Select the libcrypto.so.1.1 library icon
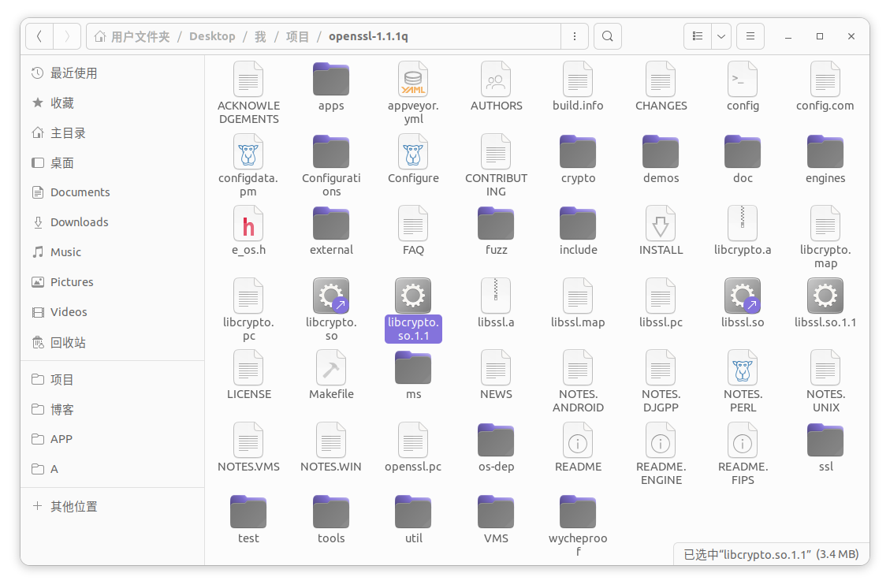 (x=413, y=295)
